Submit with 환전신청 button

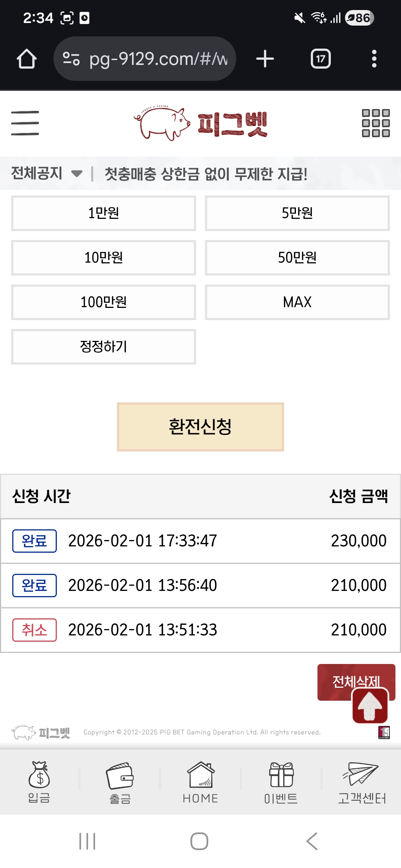(200, 427)
